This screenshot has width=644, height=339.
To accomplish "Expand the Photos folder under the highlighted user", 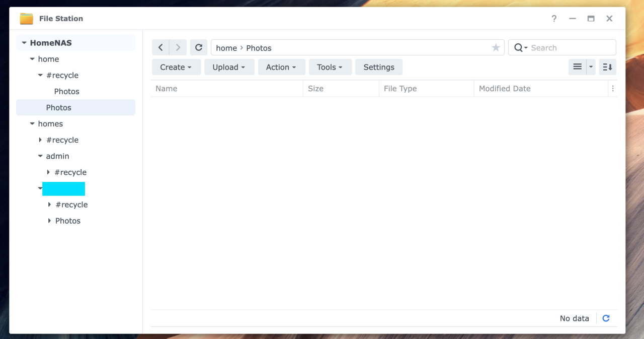I will (x=48, y=221).
